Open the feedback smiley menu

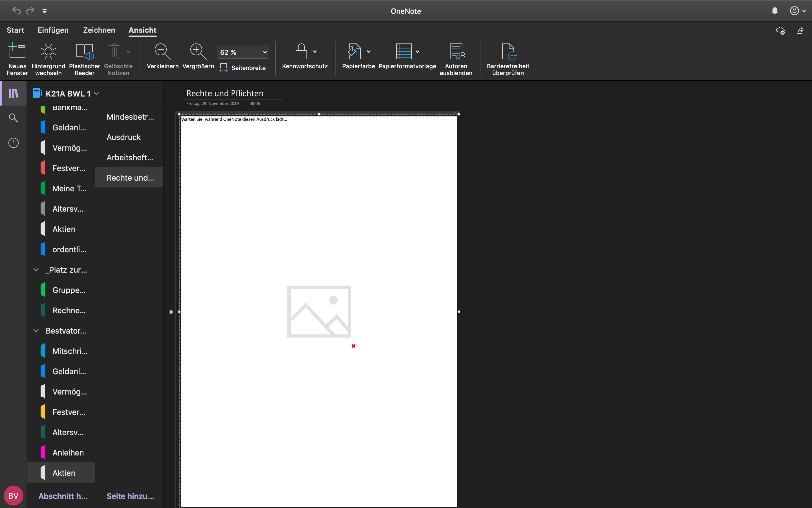tap(798, 11)
